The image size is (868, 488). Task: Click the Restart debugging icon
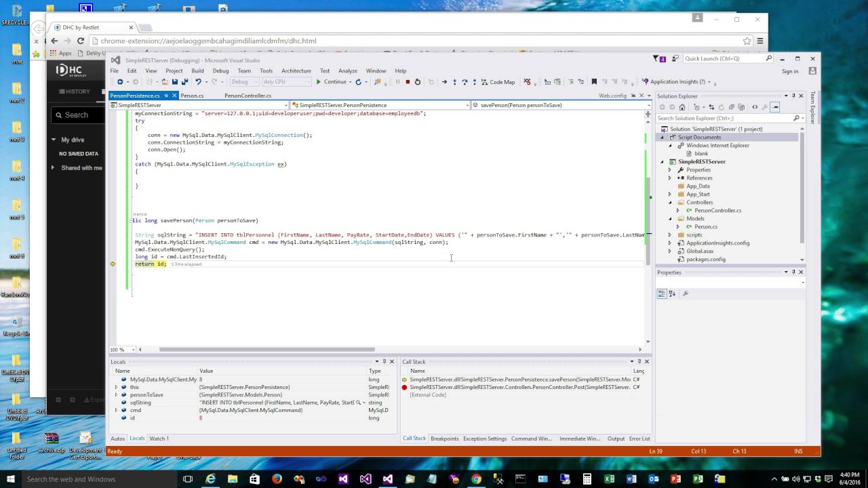(417, 82)
